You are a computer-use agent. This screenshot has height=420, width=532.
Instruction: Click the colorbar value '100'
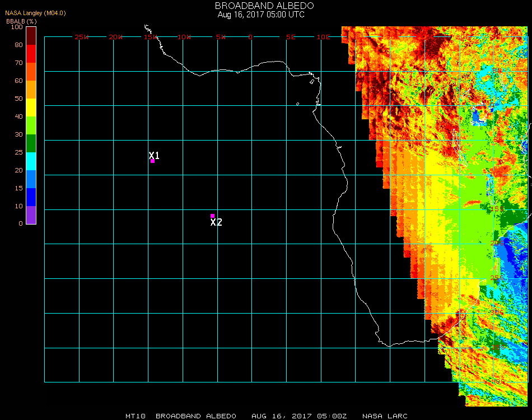tap(17, 27)
